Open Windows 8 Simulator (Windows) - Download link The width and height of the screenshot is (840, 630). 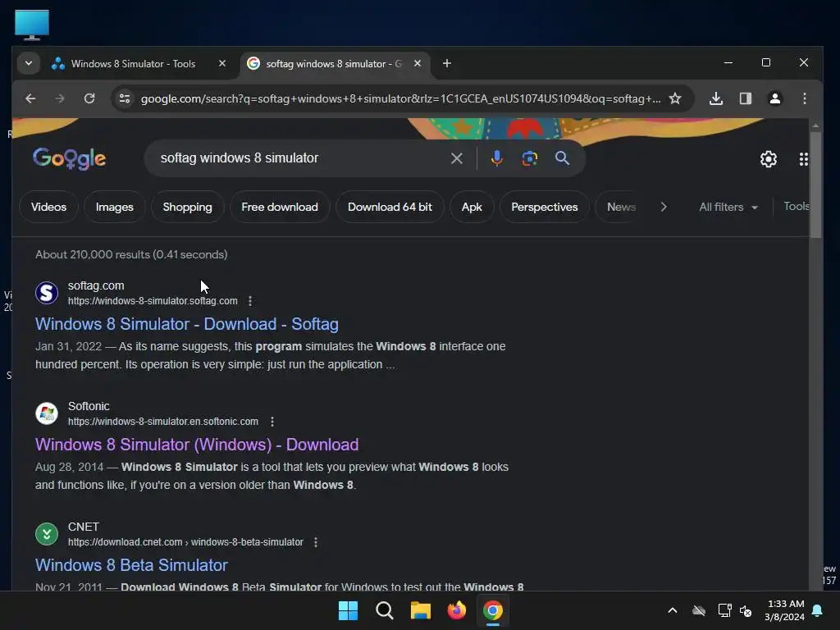pos(197,445)
